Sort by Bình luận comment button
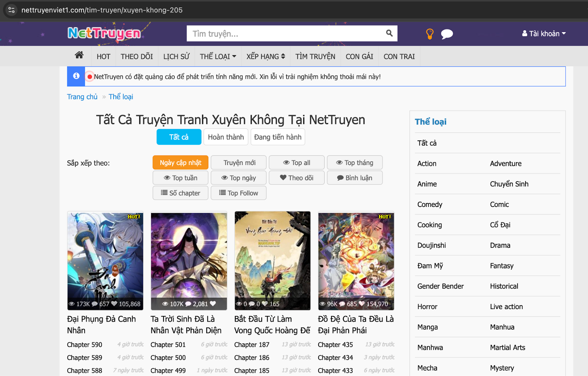Viewport: 588px width, 376px height. pyautogui.click(x=355, y=178)
